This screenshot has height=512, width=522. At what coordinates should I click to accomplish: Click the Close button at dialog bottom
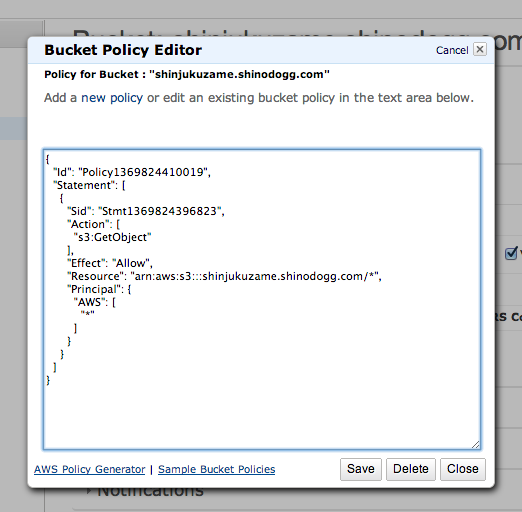pos(463,469)
